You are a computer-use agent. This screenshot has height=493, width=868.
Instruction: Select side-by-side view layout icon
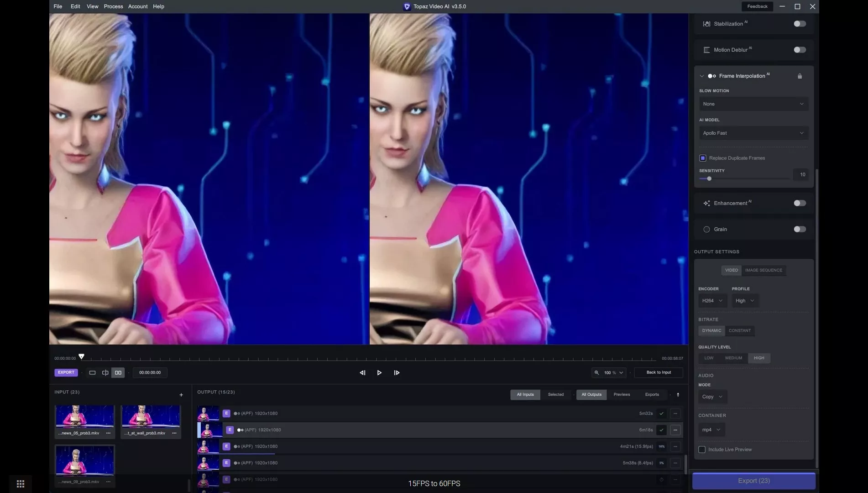[x=118, y=372]
